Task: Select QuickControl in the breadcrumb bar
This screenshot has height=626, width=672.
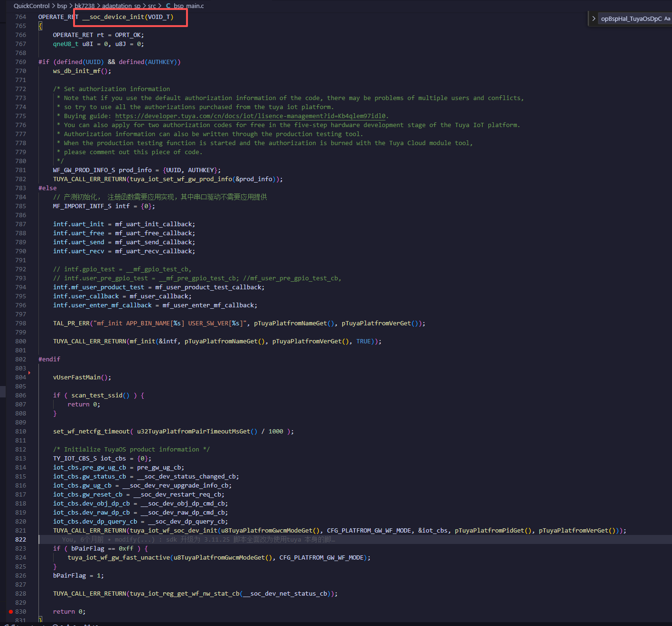Action: 31,6
